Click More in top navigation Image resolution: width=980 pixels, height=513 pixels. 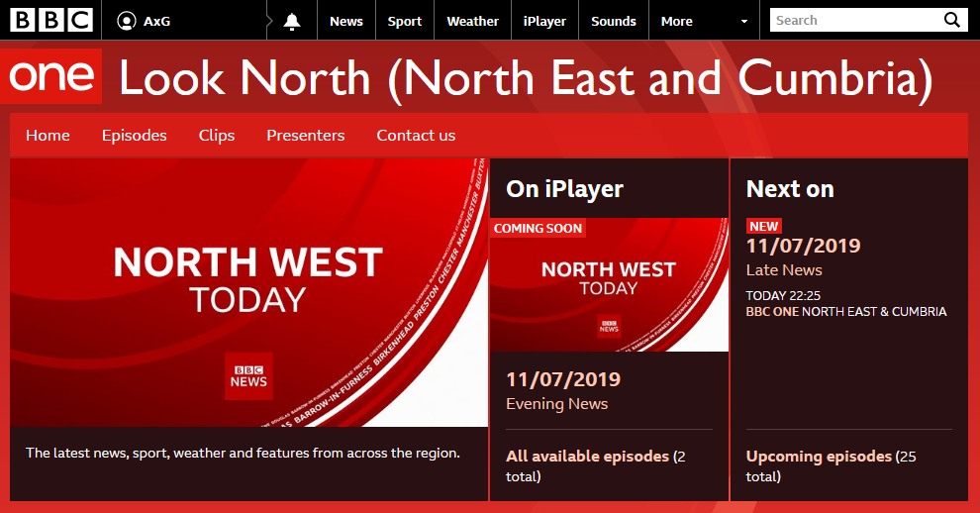click(677, 21)
